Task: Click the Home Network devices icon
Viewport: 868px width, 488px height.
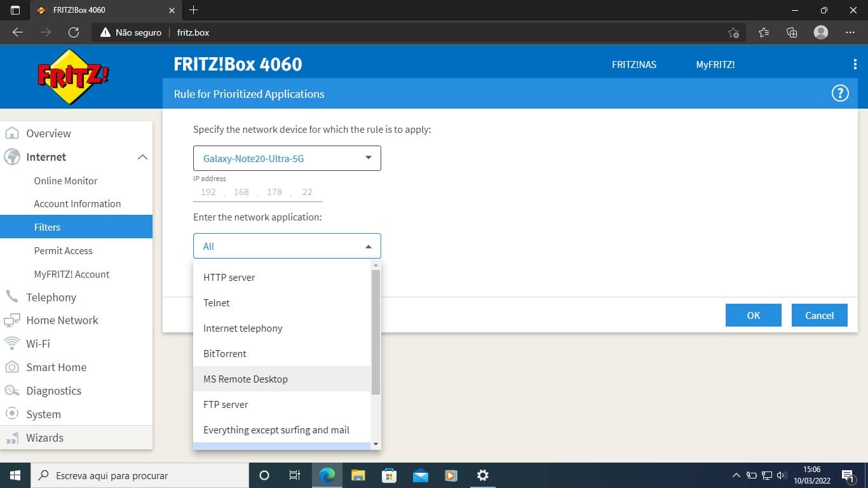Action: coord(11,320)
